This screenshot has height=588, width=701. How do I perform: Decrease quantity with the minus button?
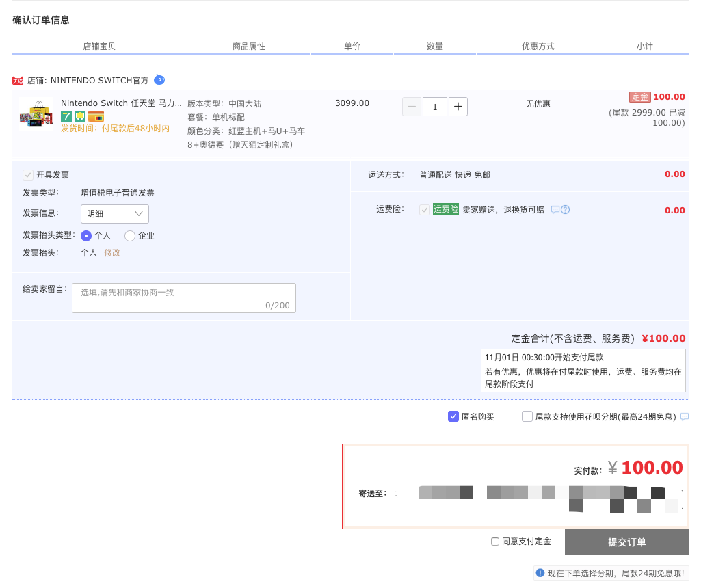coord(412,107)
